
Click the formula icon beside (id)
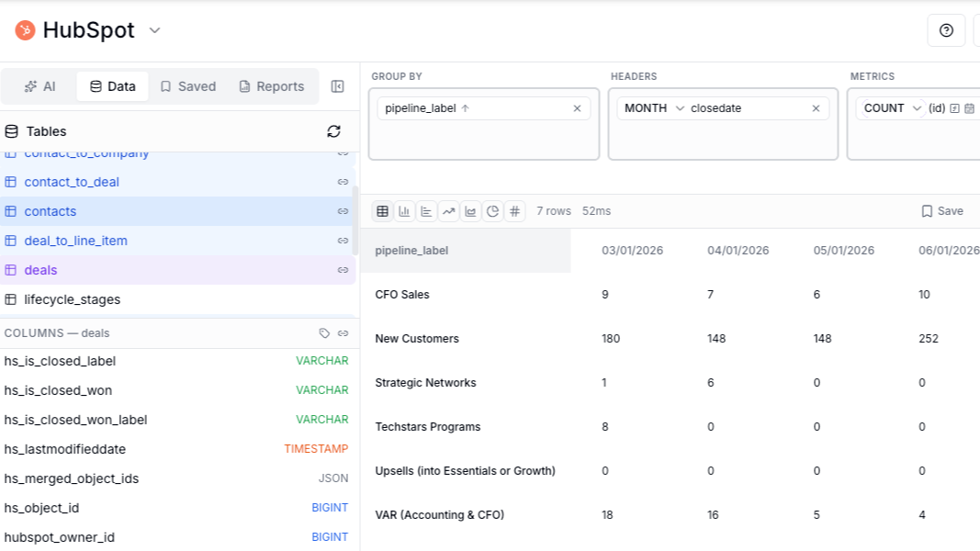954,108
